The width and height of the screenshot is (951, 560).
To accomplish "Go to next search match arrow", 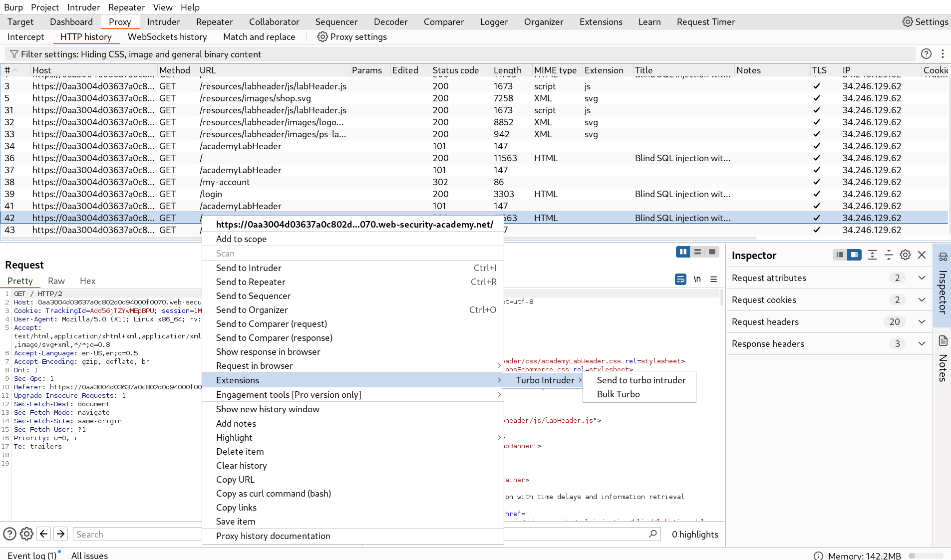I will click(x=61, y=534).
